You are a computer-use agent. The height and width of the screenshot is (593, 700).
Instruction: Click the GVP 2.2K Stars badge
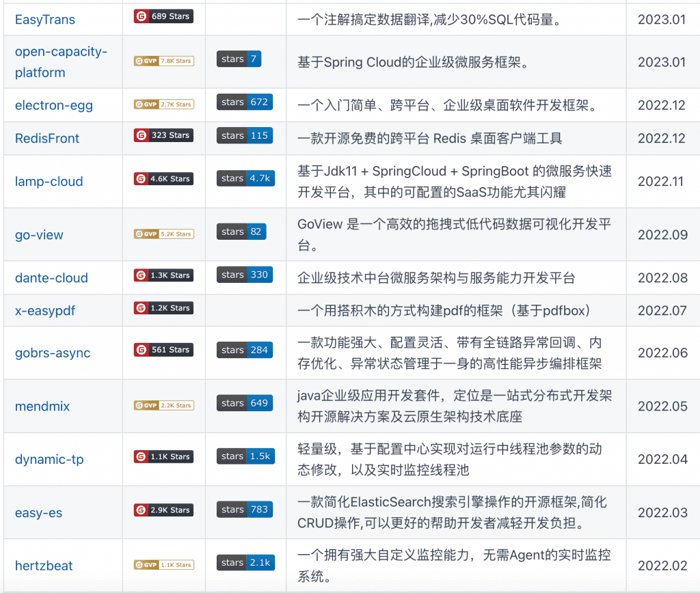pyautogui.click(x=164, y=405)
